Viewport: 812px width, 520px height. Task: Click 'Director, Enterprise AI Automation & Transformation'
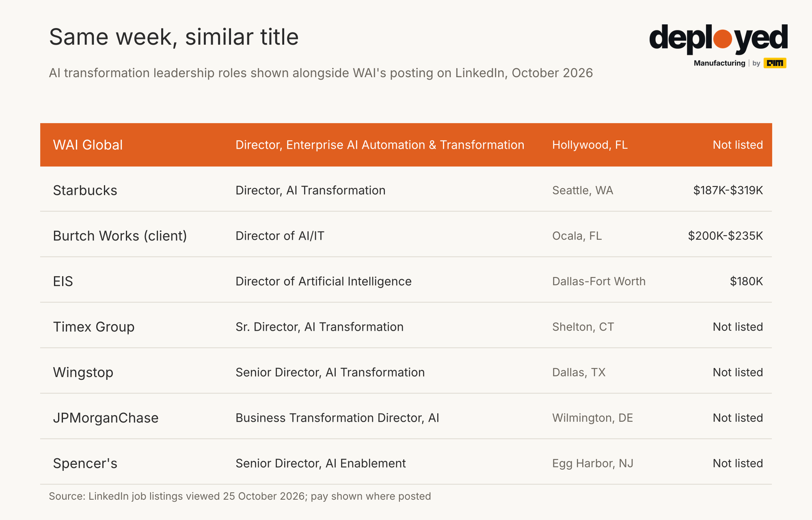[380, 145]
